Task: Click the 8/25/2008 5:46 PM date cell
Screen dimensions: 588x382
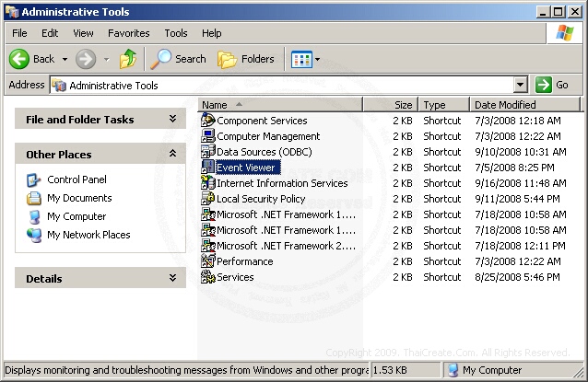Action: click(x=517, y=277)
